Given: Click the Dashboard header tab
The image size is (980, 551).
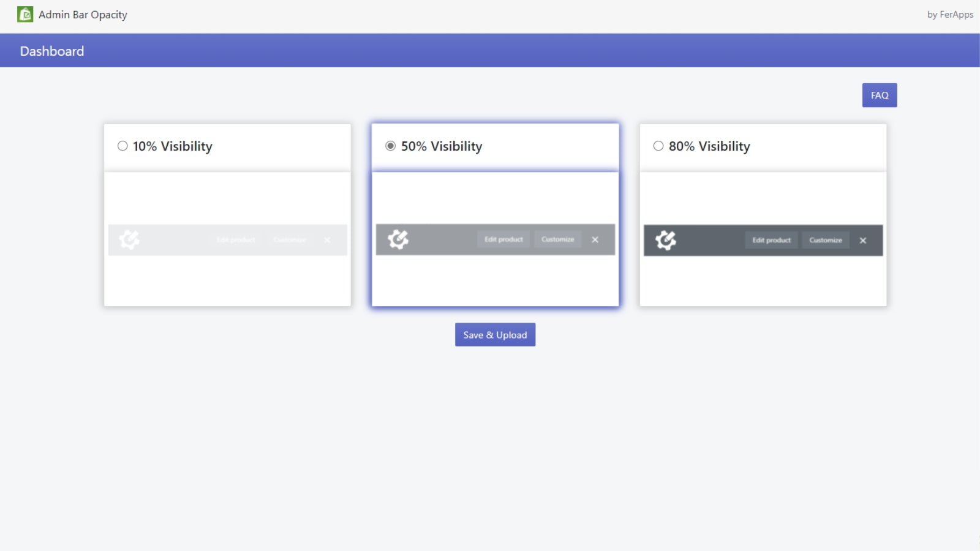Looking at the screenshot, I should pos(52,51).
